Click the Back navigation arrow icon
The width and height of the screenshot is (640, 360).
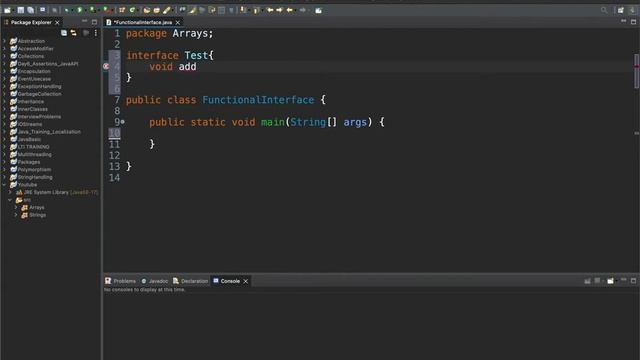click(x=289, y=10)
